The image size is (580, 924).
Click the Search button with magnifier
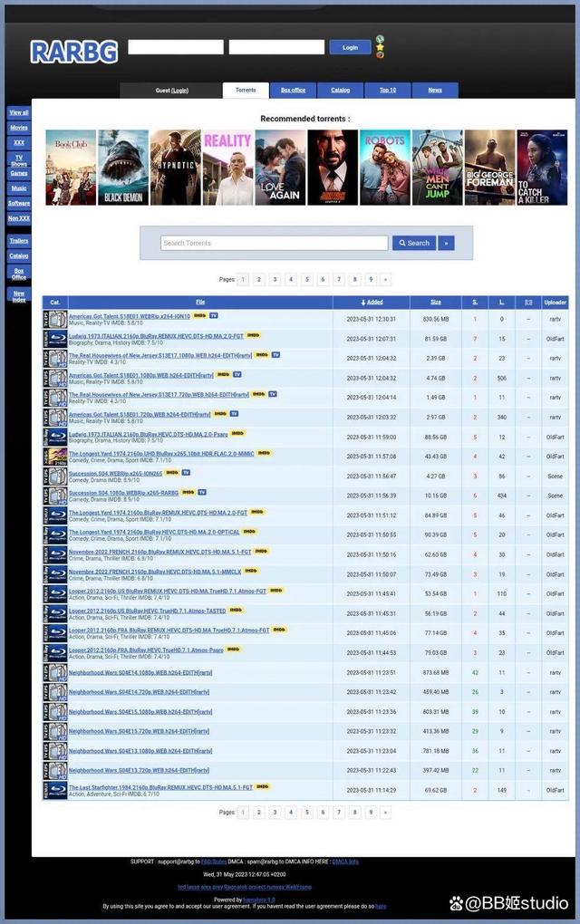click(x=414, y=243)
